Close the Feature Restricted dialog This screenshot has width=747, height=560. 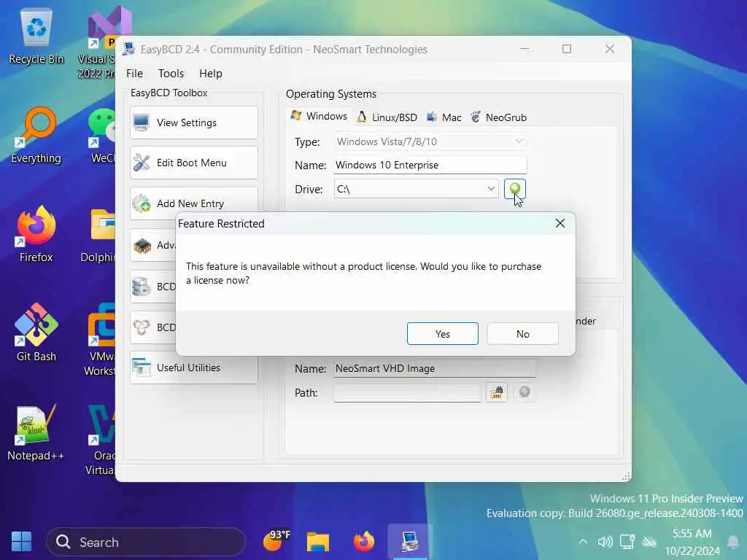[x=560, y=223]
